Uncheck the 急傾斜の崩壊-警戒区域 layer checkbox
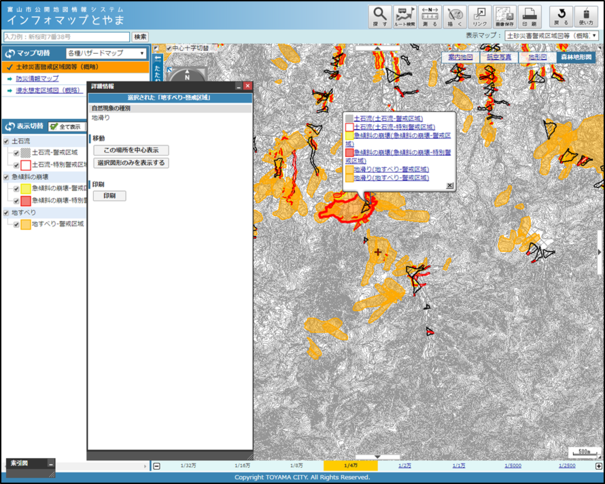 [x=16, y=189]
